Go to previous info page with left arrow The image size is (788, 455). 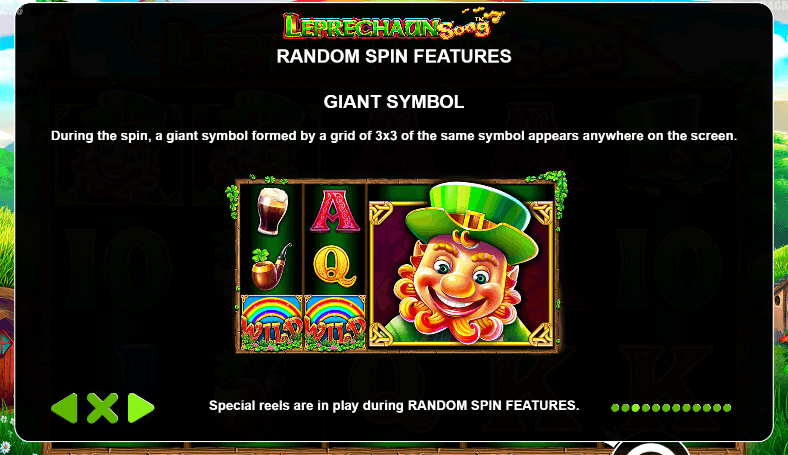click(x=64, y=408)
